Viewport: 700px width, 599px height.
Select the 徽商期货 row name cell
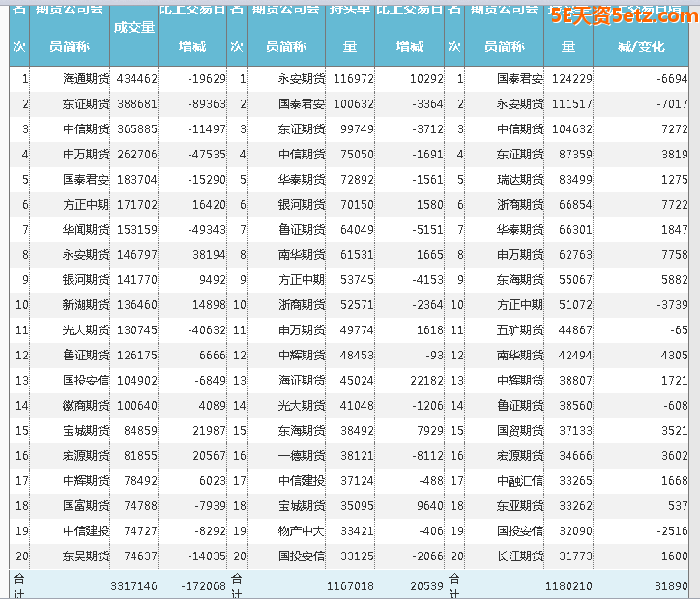coord(86,405)
